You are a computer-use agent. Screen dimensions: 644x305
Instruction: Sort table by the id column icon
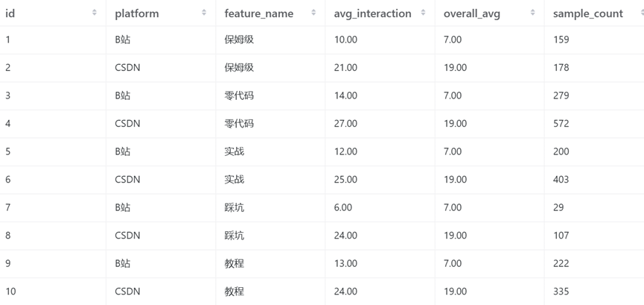tap(95, 13)
